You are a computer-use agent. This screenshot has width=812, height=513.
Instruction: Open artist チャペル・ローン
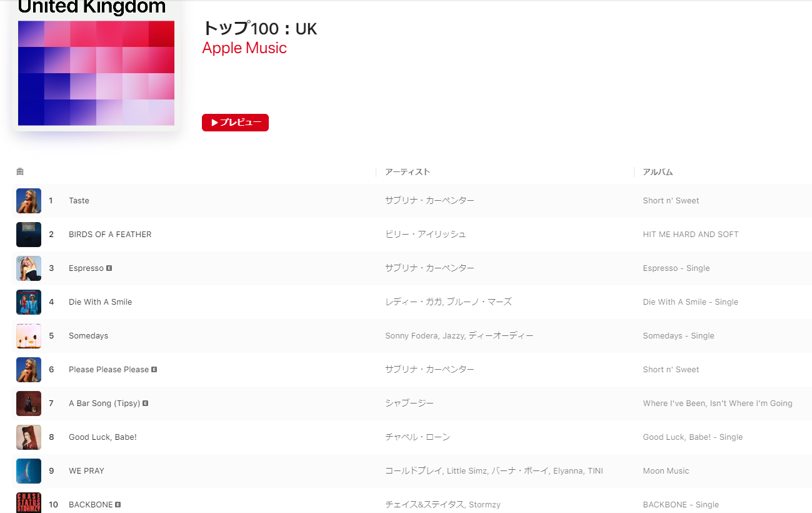[x=418, y=437]
